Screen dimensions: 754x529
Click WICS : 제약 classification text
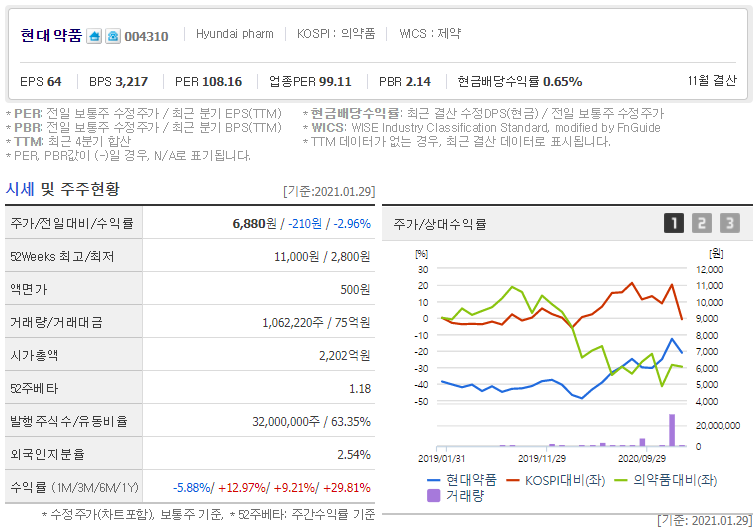click(430, 34)
